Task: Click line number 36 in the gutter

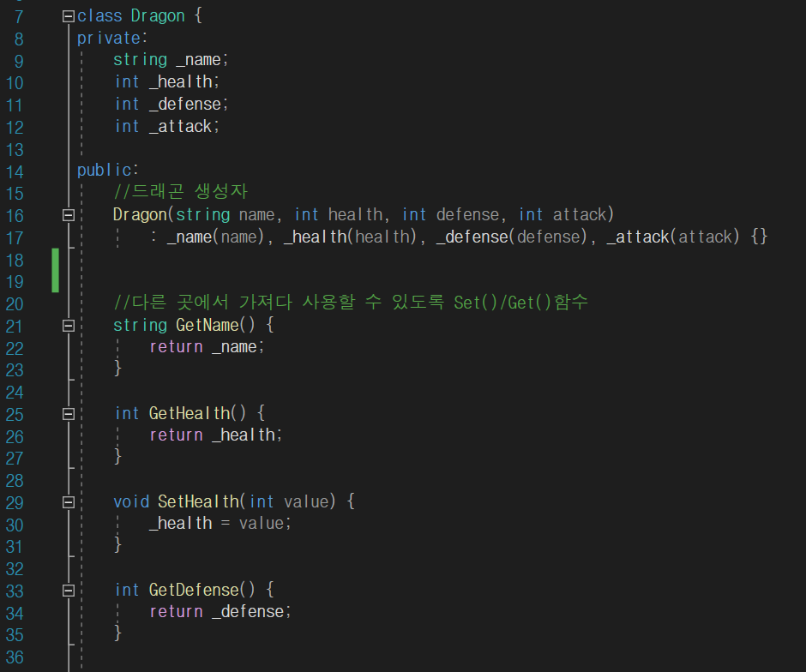Action: click(15, 657)
